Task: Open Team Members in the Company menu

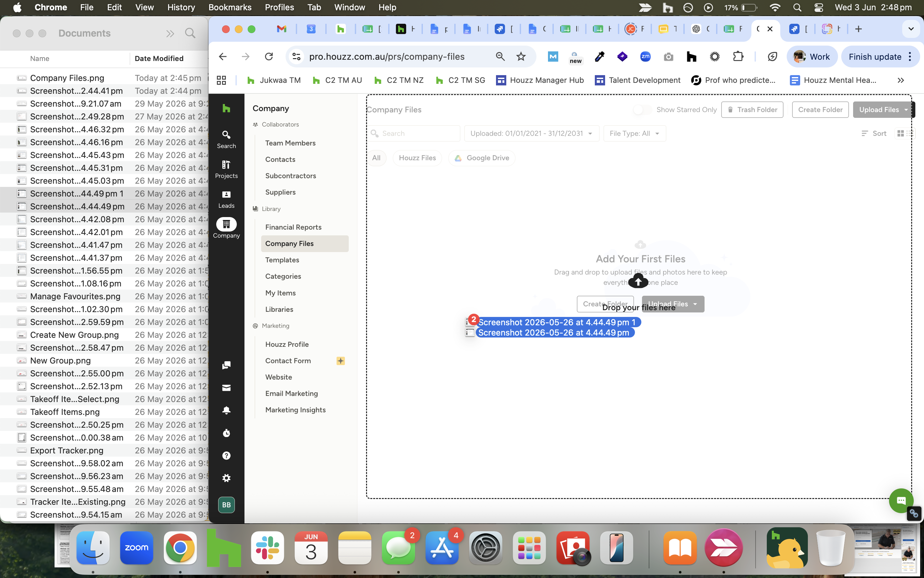Action: tap(290, 143)
